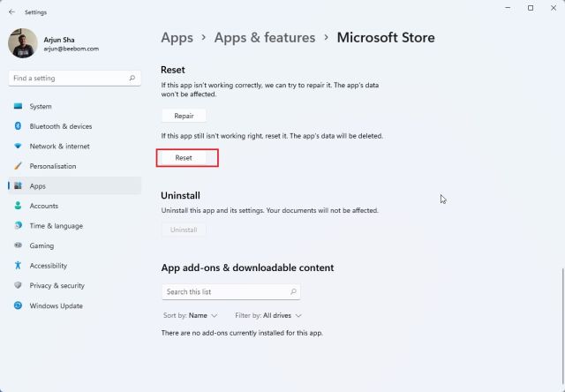Viewport: 565px width, 392px height.
Task: Click the Reset button
Action: click(x=184, y=158)
